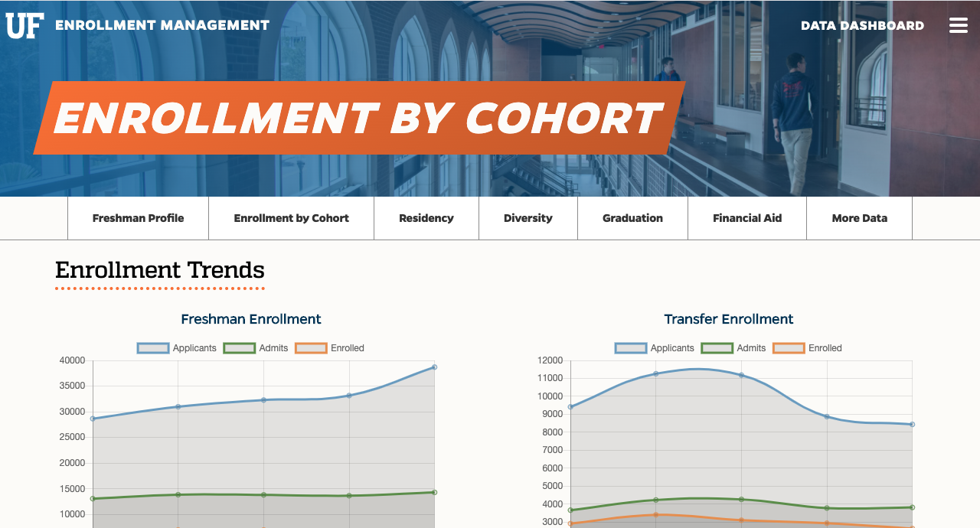Viewport: 980px width, 528px height.
Task: Click the last Admits data point on Freshman chart
Action: 434,492
